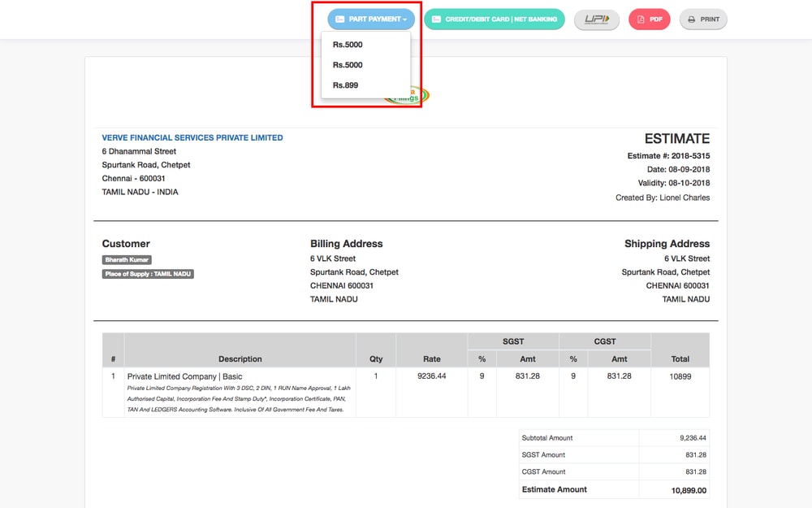
Task: Click the card icon on Credit/Debit Card button
Action: (x=436, y=19)
